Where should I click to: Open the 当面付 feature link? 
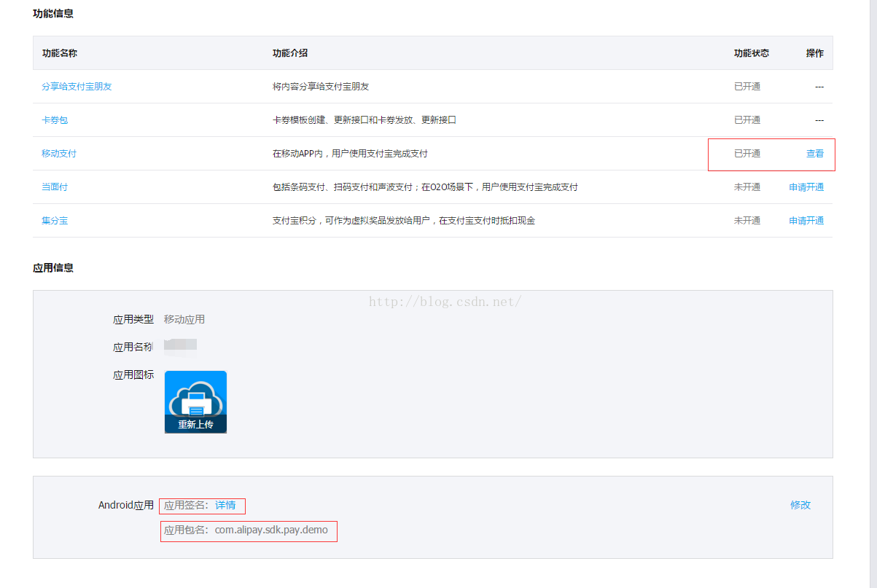[55, 187]
